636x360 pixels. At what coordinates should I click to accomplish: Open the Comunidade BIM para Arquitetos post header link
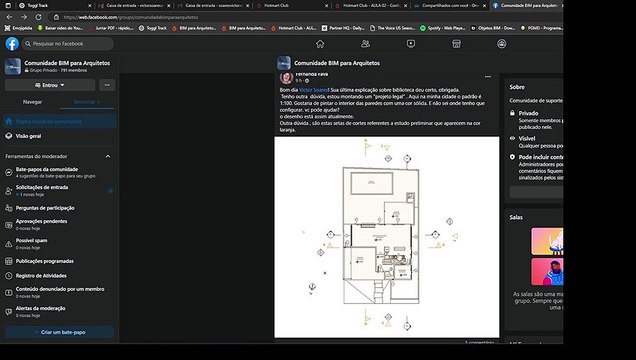(x=337, y=63)
